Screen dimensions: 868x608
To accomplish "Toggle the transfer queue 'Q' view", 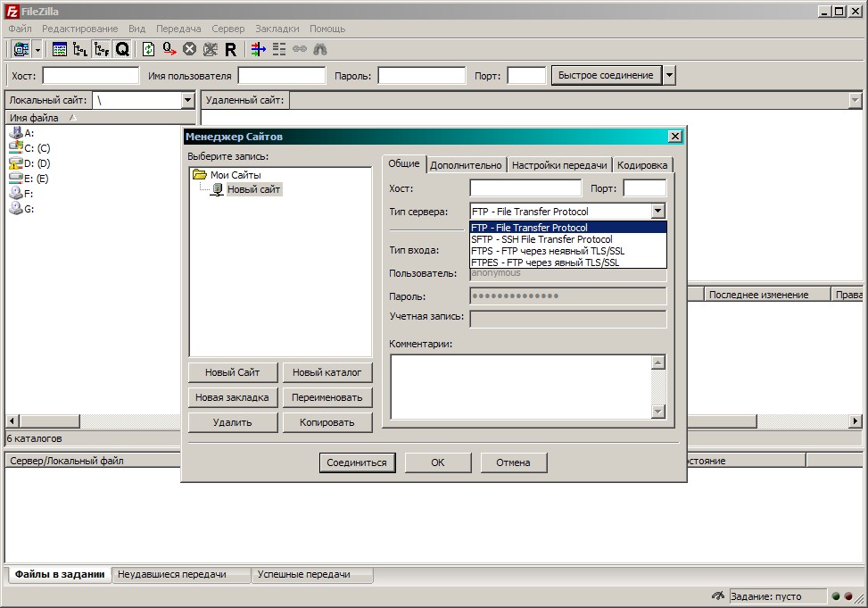I will pos(122,50).
